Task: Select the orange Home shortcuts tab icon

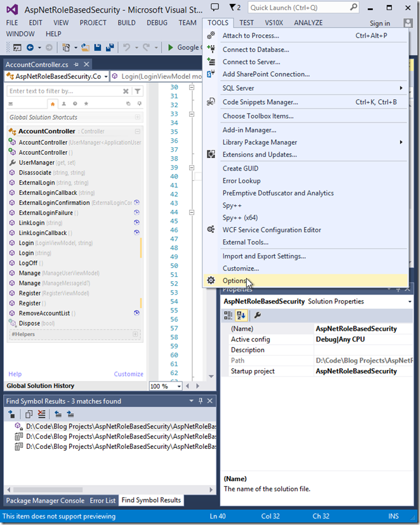Action: [x=53, y=104]
